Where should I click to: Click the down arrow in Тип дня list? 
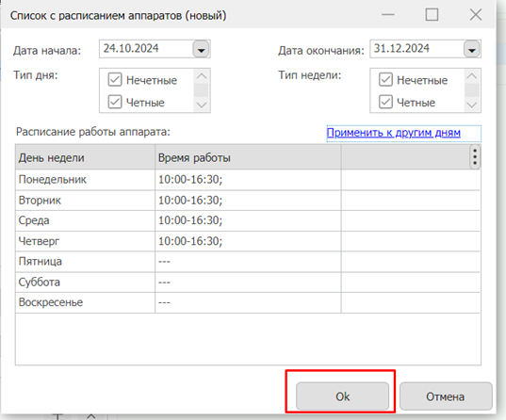pyautogui.click(x=202, y=105)
